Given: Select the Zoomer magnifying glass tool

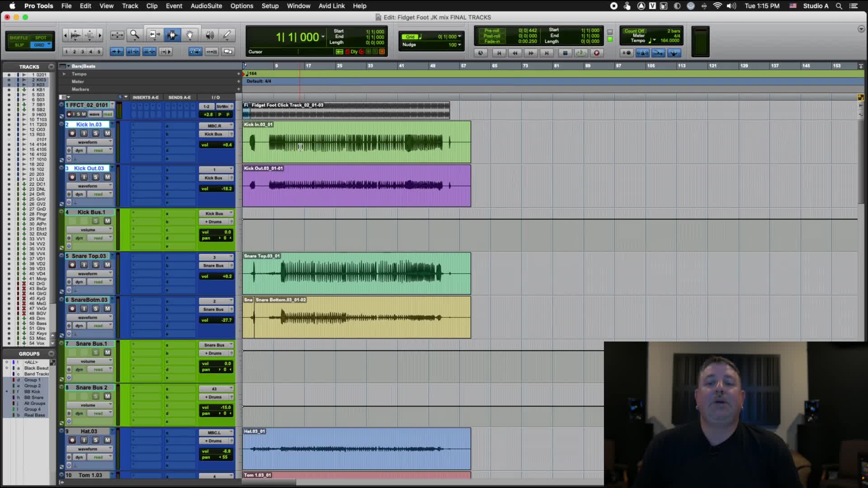Looking at the screenshot, I should point(134,35).
